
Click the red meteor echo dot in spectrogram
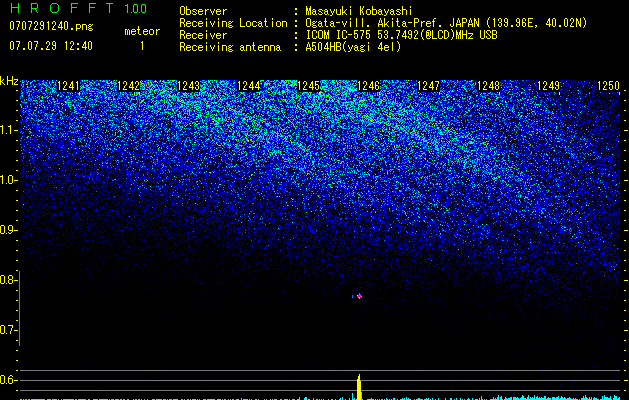359,296
